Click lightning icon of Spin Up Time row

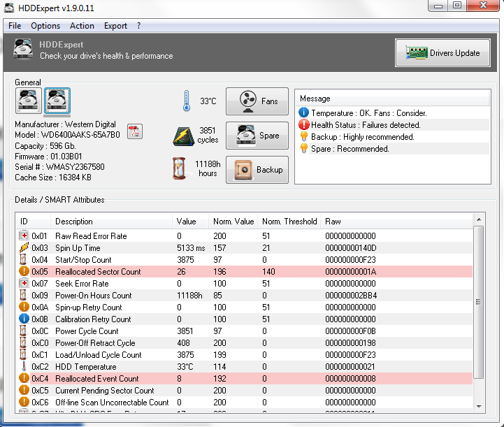point(24,247)
